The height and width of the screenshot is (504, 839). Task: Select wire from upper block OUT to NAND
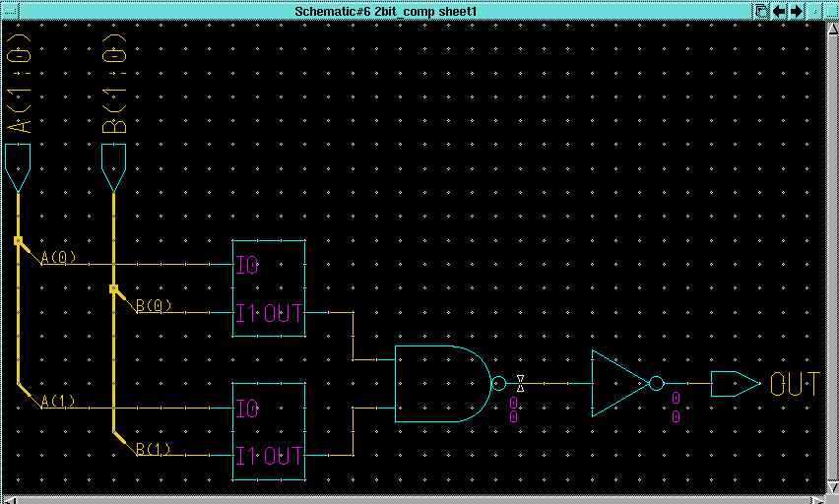pyautogui.click(x=353, y=336)
